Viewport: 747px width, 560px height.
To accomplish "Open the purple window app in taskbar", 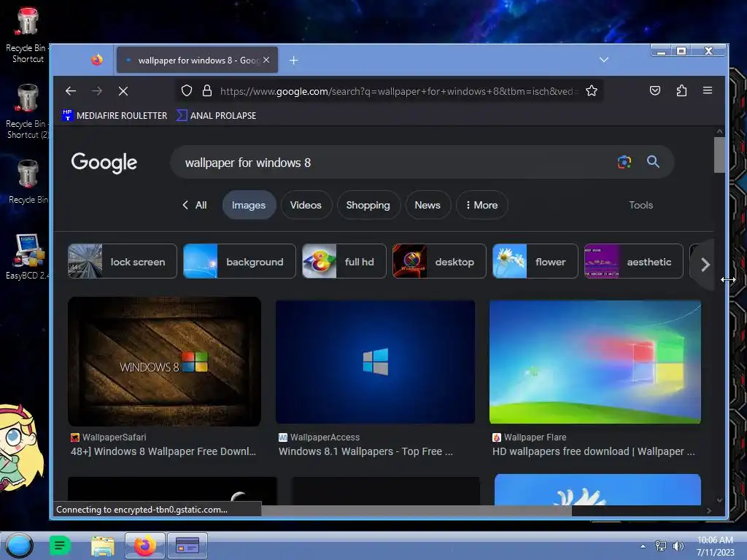I will [x=187, y=545].
